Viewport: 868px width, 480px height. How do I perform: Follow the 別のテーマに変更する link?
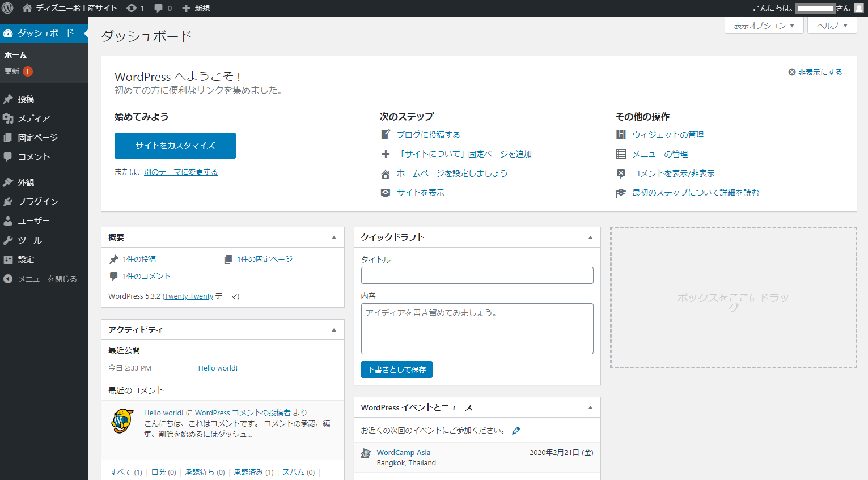pos(181,172)
